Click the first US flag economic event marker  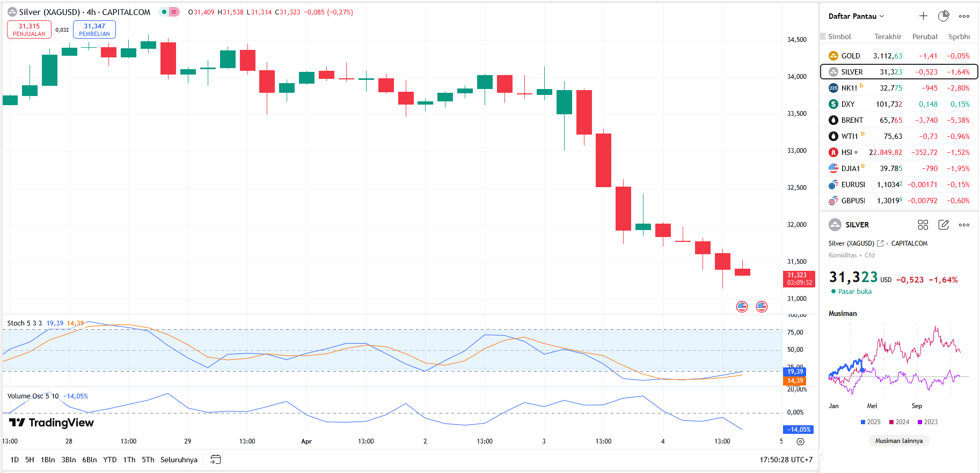coord(742,307)
